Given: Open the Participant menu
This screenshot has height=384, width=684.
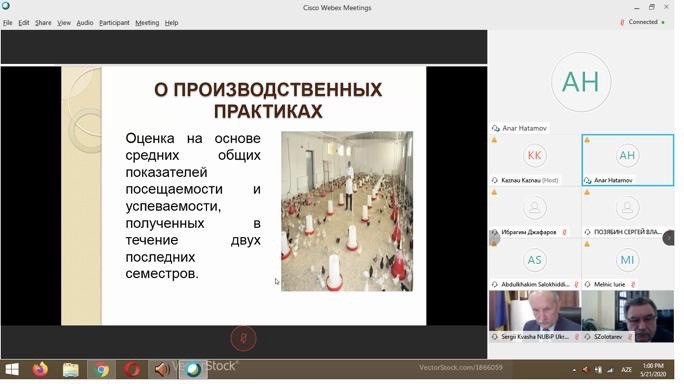Looking at the screenshot, I should (x=114, y=23).
